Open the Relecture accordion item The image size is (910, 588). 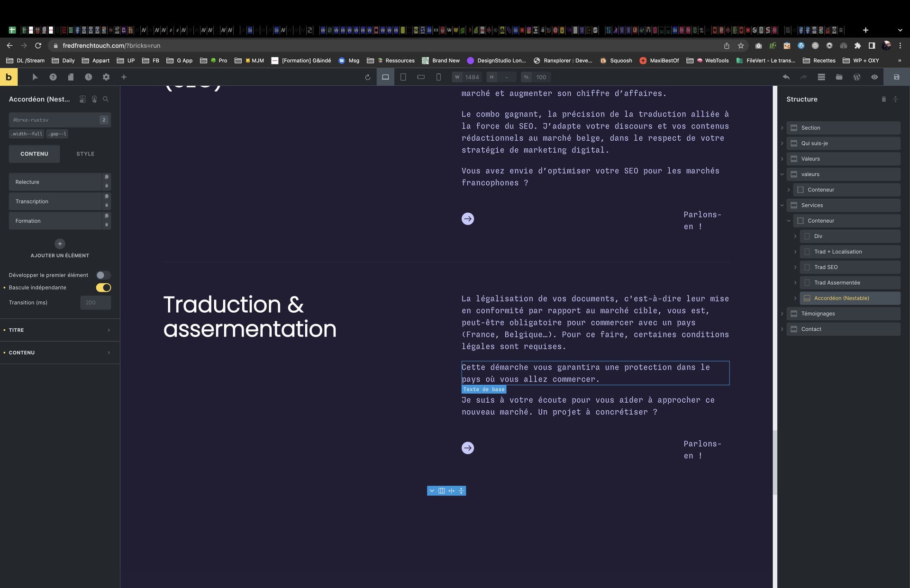coord(55,182)
